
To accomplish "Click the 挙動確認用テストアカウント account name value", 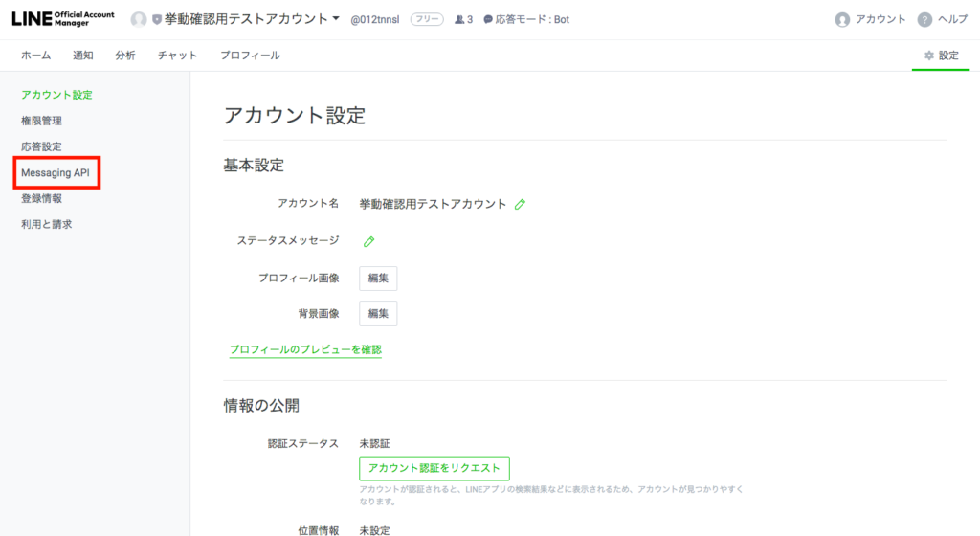I will click(x=433, y=204).
